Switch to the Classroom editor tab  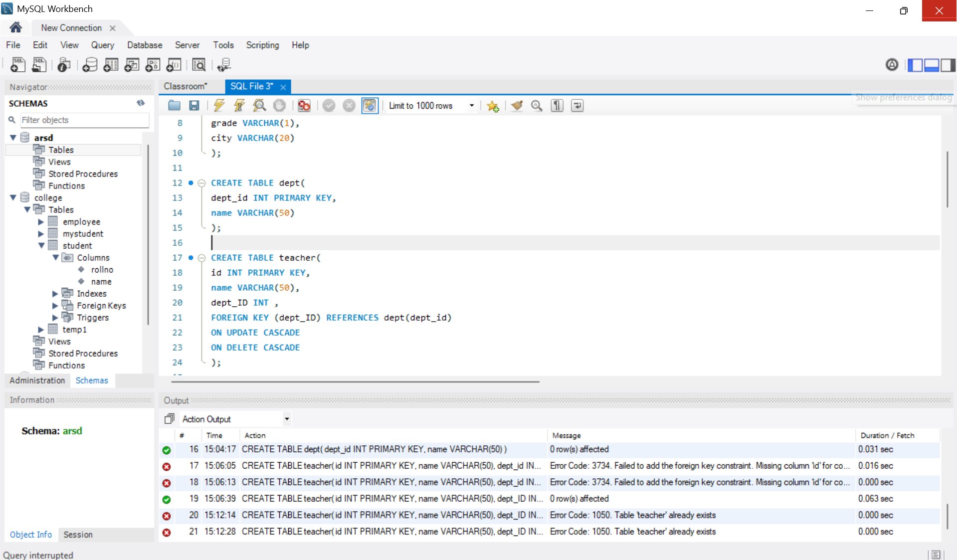[x=185, y=86]
